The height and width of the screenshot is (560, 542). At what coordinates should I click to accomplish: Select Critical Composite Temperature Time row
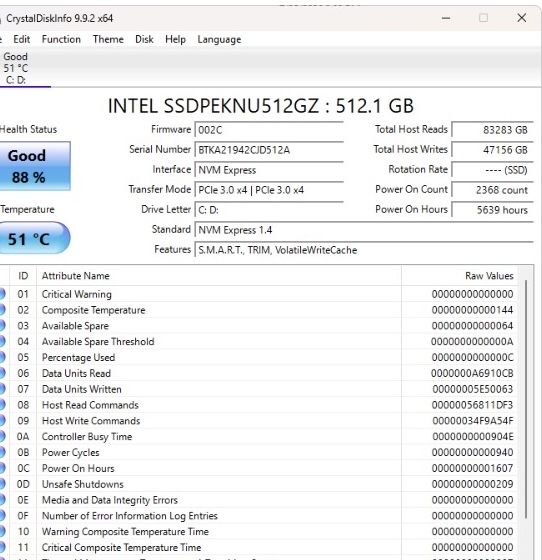point(259,547)
